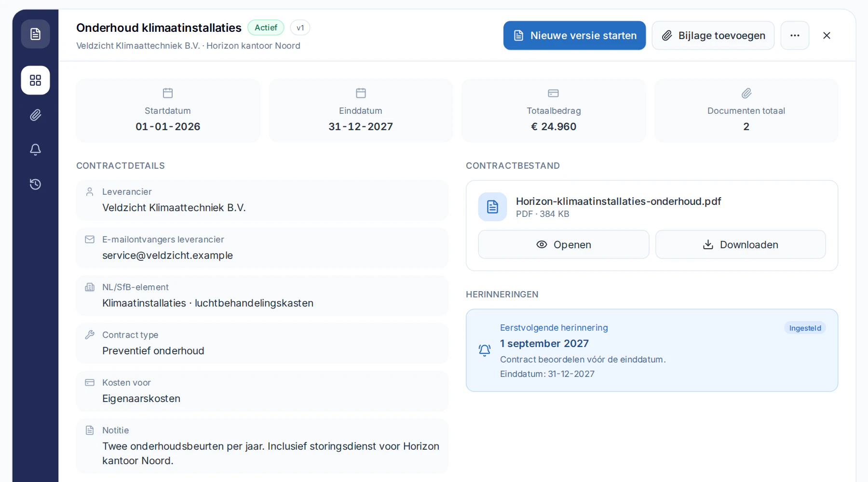Screen dimensions: 868x482
Task: Open the contract file with Openen
Action: coord(564,244)
